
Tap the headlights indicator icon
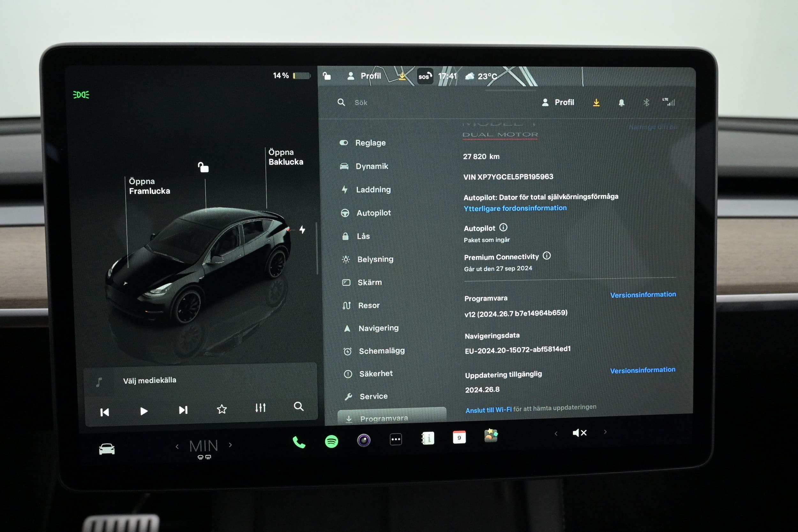pos(81,95)
